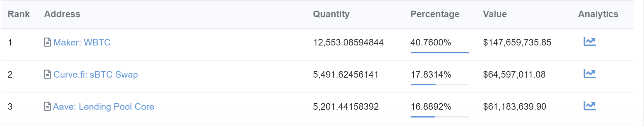The height and width of the screenshot is (126, 644).
Task: Click contract document icon beside Aave
Action: click(47, 106)
